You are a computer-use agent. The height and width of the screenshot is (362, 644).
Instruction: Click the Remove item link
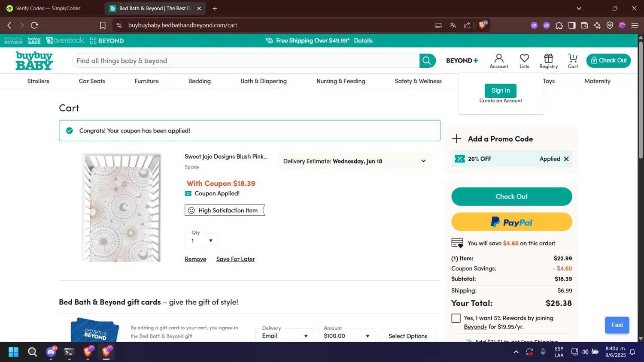click(x=195, y=259)
